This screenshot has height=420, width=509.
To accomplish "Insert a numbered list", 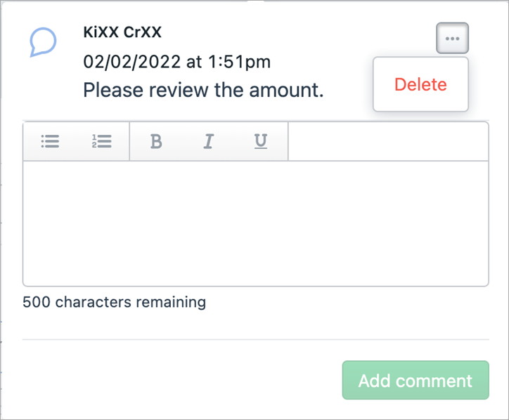I will pyautogui.click(x=102, y=141).
